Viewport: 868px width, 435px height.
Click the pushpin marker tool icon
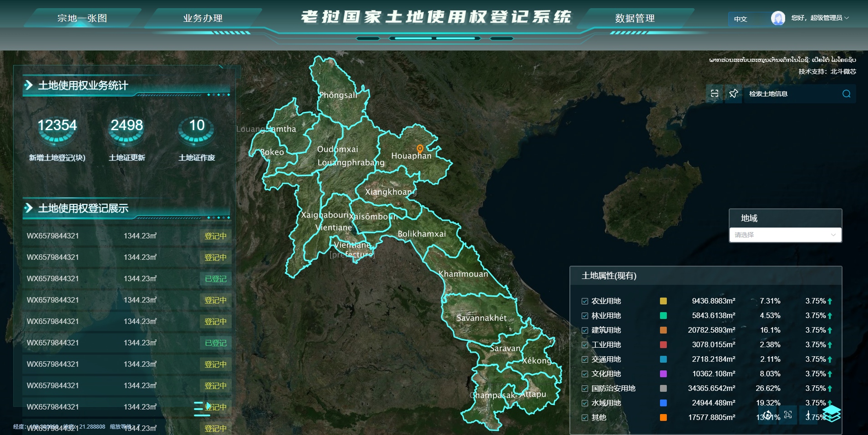(x=733, y=93)
